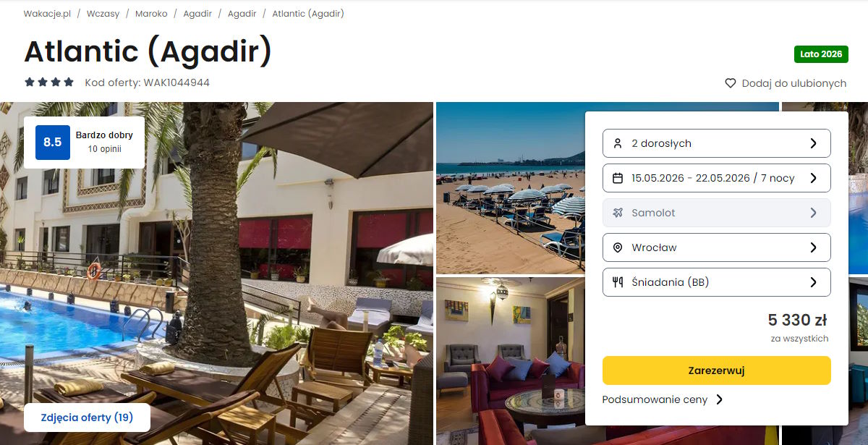Click the heart icon to add favorite
The width and height of the screenshot is (868, 445).
click(731, 83)
